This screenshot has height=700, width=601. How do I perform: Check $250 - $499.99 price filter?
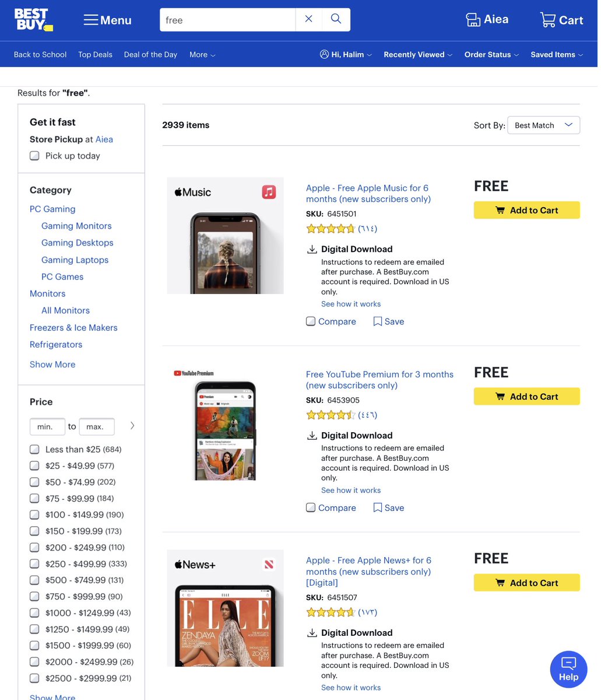point(35,563)
